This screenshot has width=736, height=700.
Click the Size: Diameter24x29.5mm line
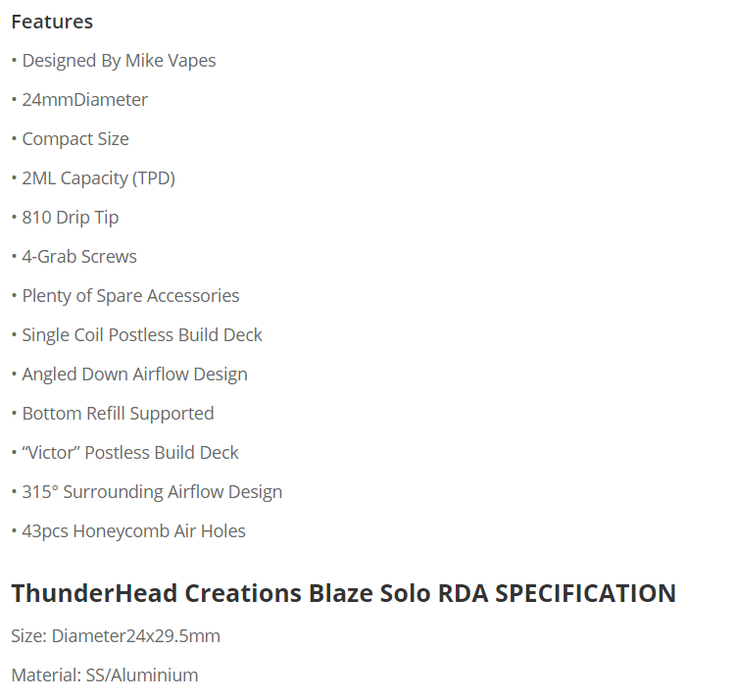click(x=116, y=636)
